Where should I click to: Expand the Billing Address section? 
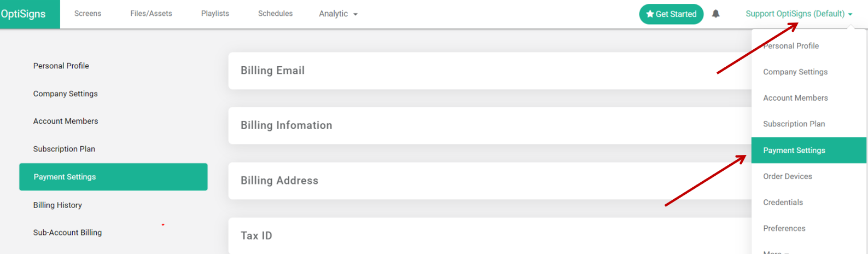[490, 181]
